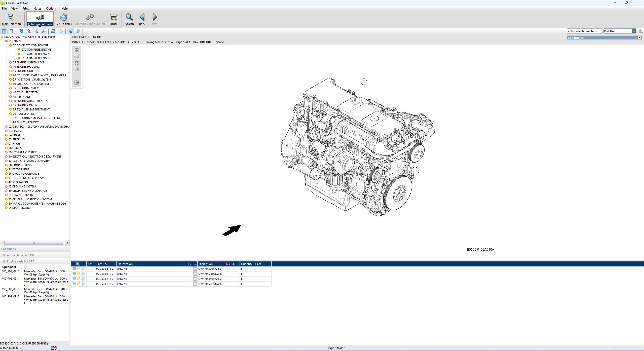
Task: Select the 95 MAINTENANCE tree item
Action: [x=20, y=208]
